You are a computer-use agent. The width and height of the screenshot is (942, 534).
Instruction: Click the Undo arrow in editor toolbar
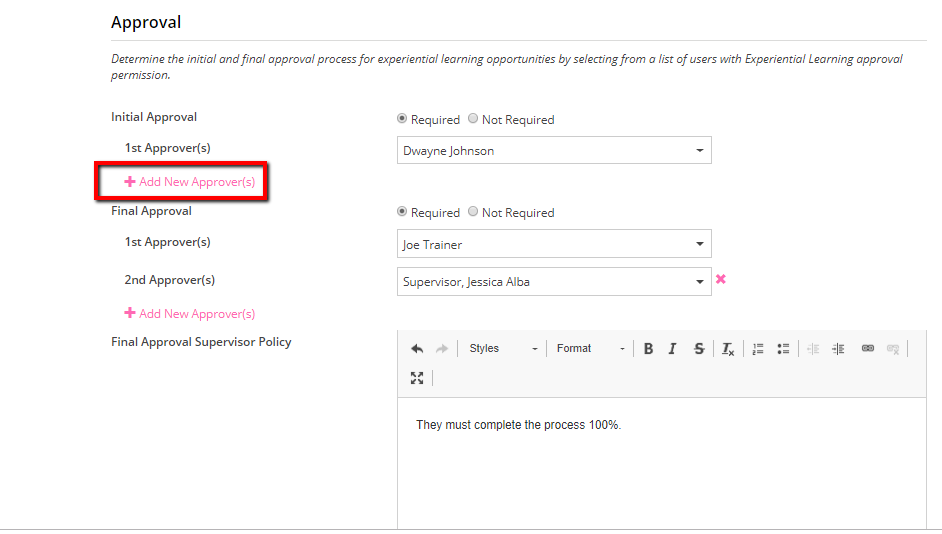(x=417, y=349)
